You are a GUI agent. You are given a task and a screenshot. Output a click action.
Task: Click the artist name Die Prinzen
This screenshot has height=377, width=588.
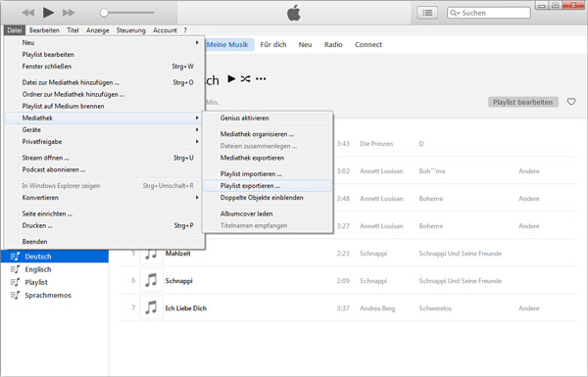click(x=376, y=144)
